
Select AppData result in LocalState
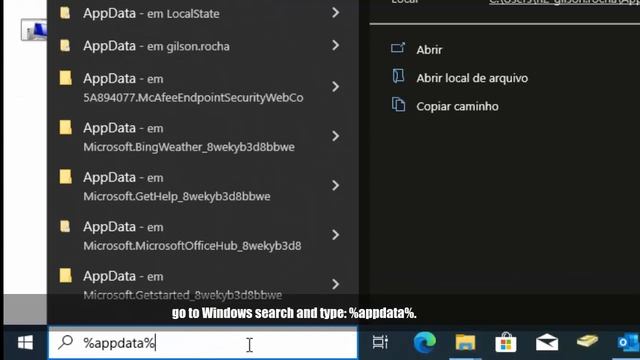(x=203, y=13)
